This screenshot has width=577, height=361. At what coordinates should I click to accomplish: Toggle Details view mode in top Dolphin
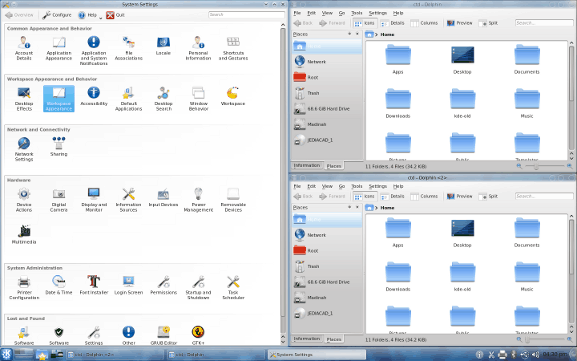click(x=393, y=23)
